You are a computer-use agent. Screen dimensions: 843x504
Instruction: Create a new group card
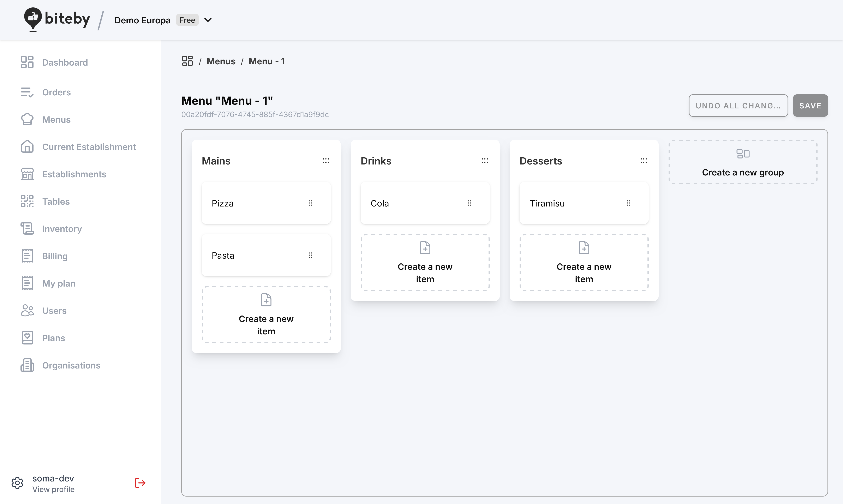[742, 162]
